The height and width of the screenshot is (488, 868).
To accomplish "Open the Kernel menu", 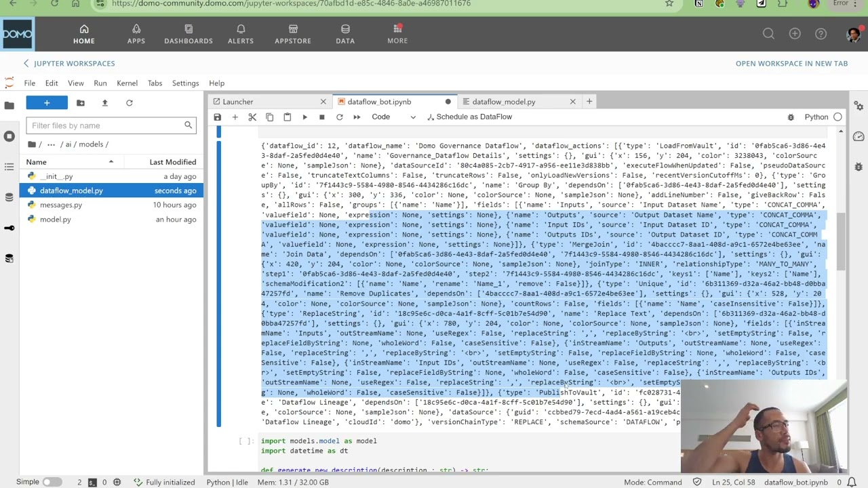I will [x=127, y=83].
